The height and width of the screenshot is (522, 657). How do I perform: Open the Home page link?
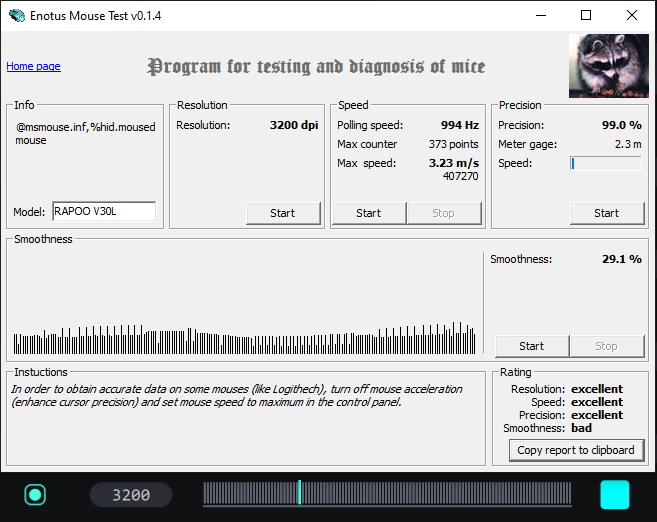point(33,67)
